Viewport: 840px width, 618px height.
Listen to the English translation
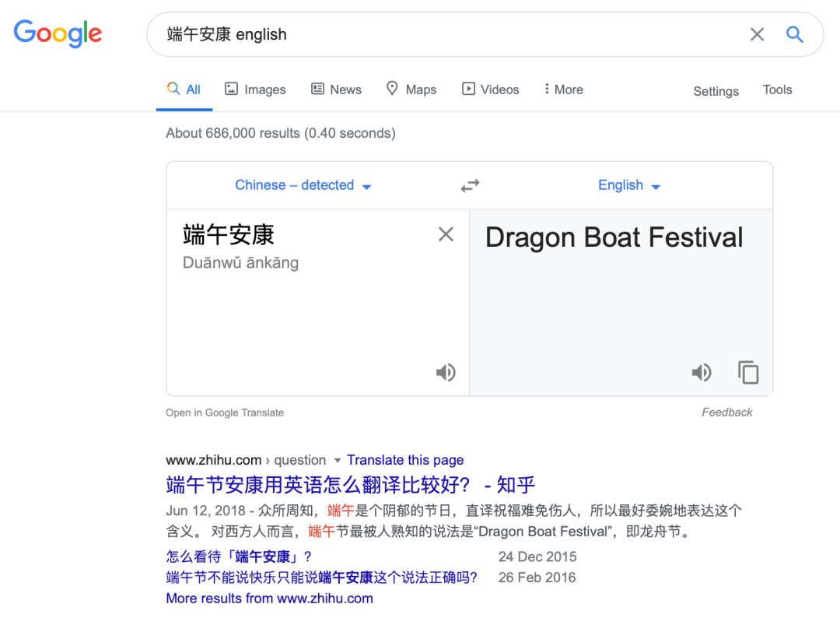(x=702, y=372)
